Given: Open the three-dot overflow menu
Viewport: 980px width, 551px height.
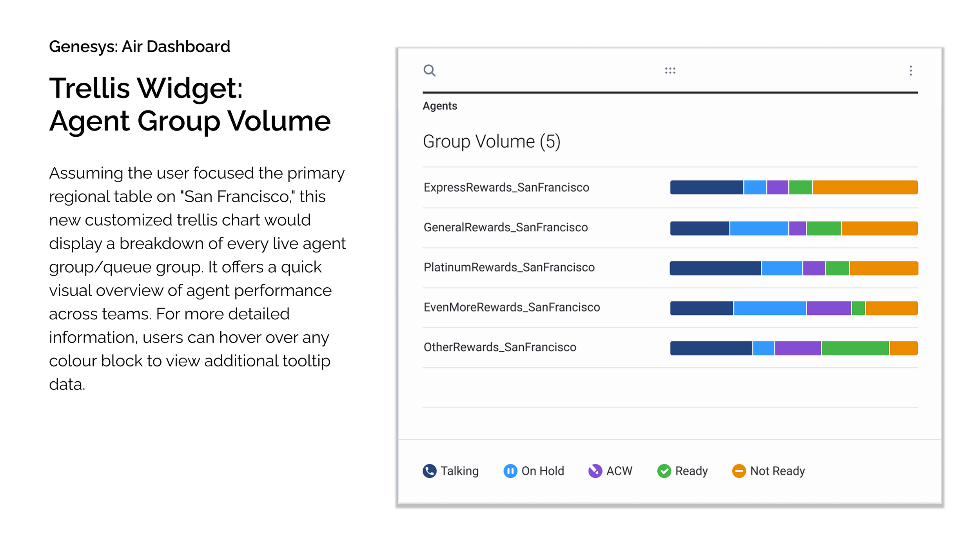Looking at the screenshot, I should (x=910, y=71).
